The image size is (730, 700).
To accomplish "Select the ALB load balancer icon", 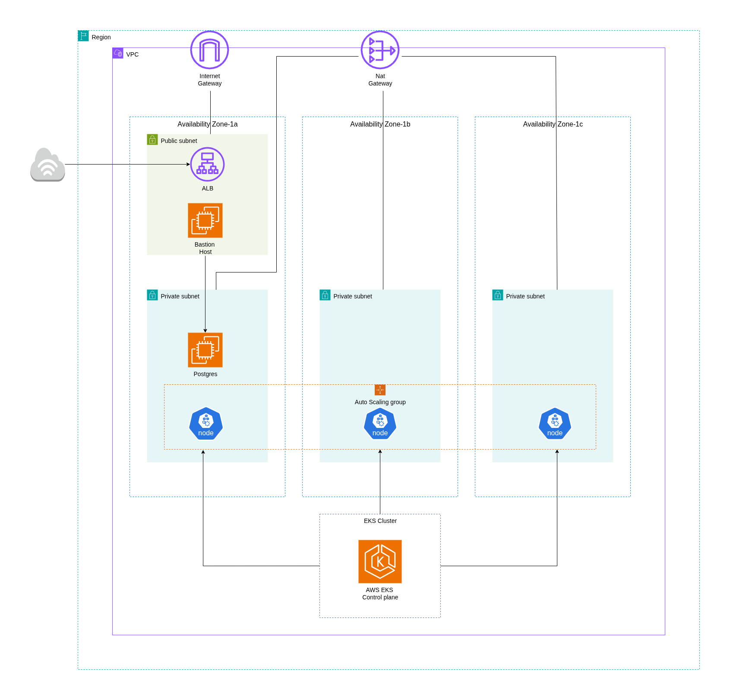I will click(x=207, y=164).
